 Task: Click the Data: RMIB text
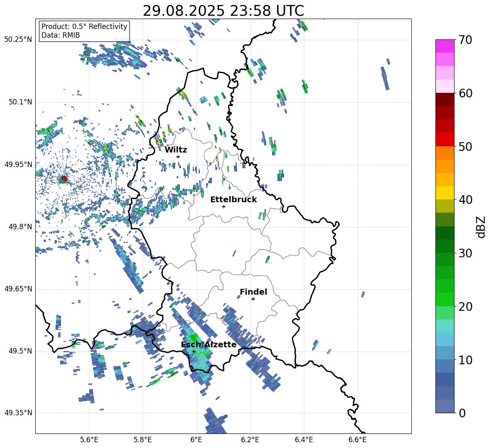(61, 35)
